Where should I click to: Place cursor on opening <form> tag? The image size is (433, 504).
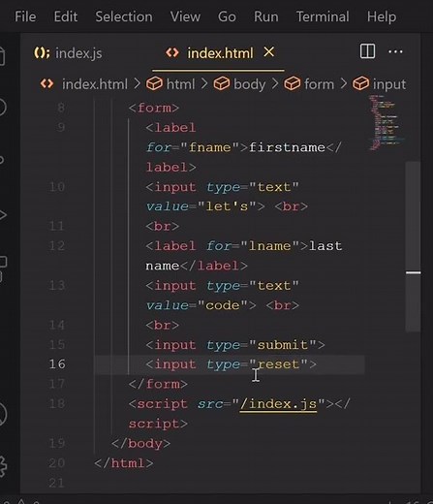click(x=154, y=108)
